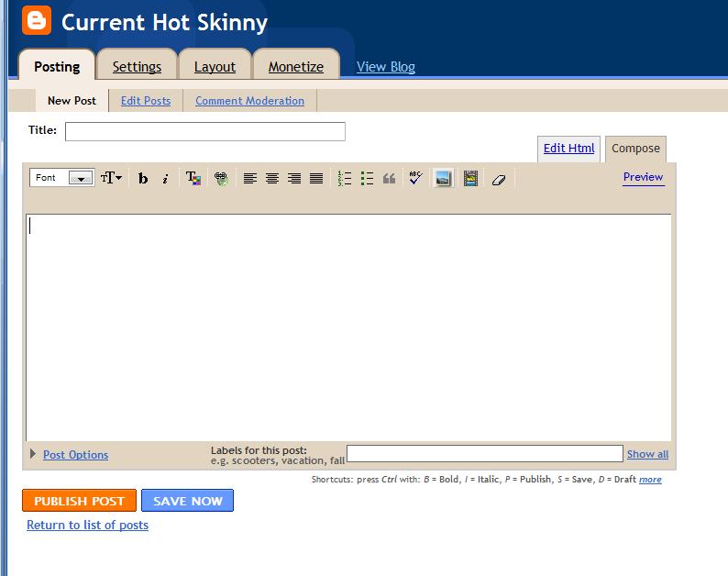This screenshot has width=728, height=576.
Task: Insert a bulleted list
Action: 367,178
